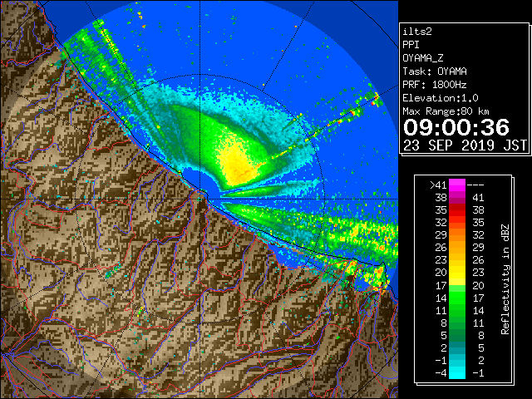Click the 'Max Range:80 km' text
The image size is (532, 399).
[446, 111]
